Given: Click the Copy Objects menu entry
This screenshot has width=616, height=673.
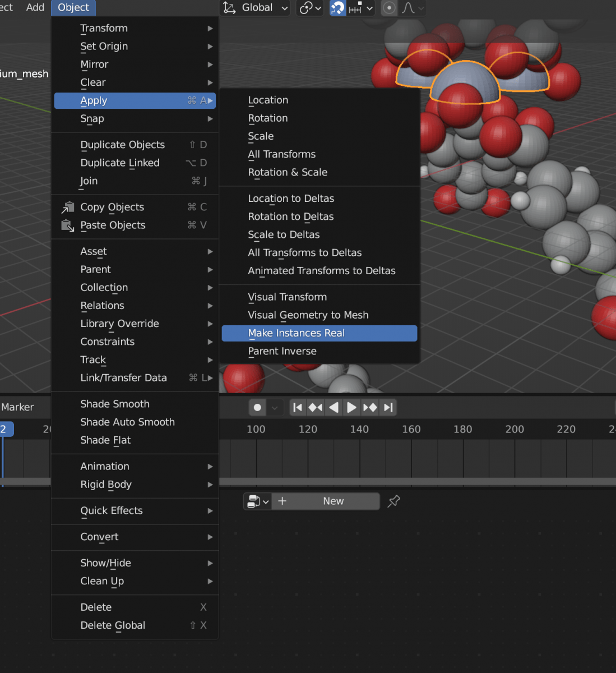Looking at the screenshot, I should point(135,207).
